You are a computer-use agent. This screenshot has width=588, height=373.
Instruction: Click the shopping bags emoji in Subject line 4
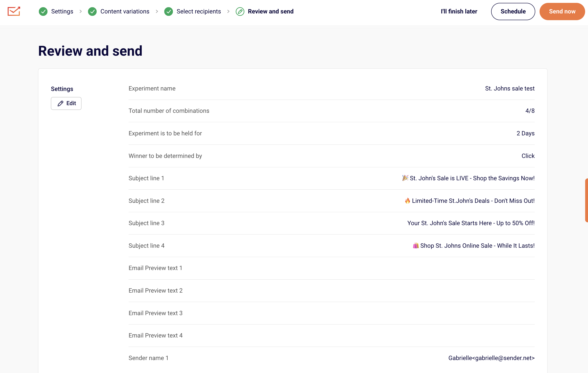pos(416,245)
